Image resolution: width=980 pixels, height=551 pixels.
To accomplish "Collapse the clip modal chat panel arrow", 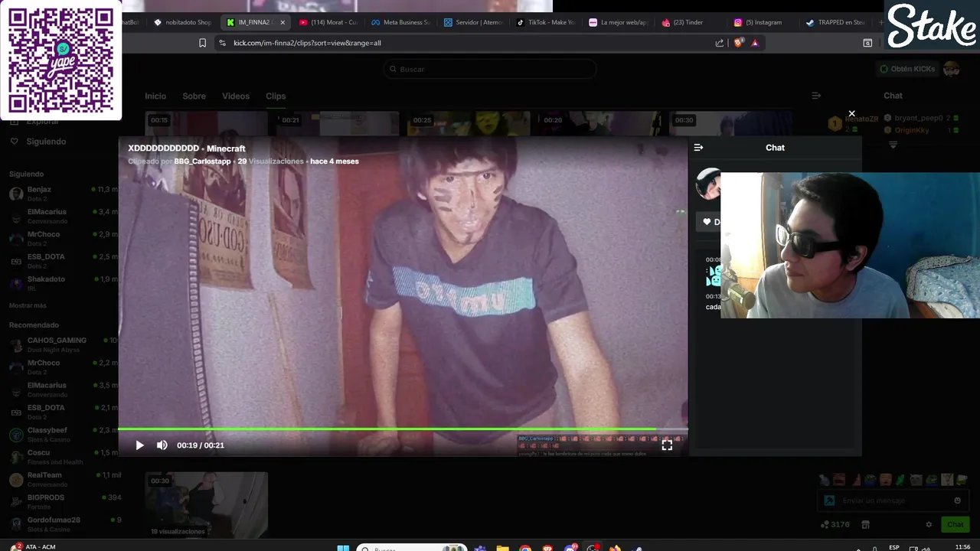I will tap(698, 148).
